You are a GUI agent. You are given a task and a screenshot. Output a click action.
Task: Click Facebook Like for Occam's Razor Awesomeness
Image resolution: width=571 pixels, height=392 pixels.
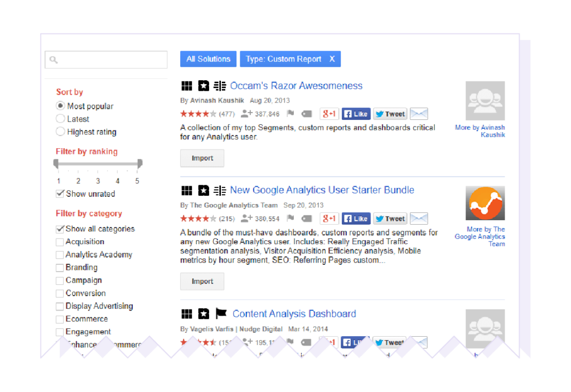pos(356,114)
